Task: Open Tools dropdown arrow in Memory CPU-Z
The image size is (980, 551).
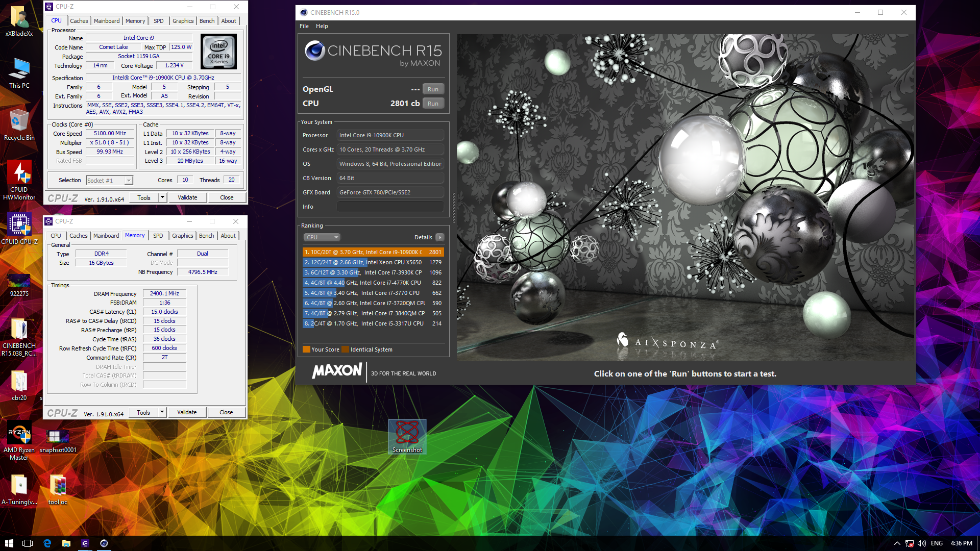Action: (x=162, y=412)
